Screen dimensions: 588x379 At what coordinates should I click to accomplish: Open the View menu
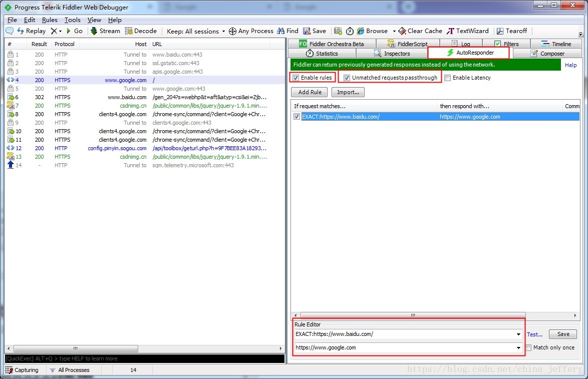click(94, 20)
